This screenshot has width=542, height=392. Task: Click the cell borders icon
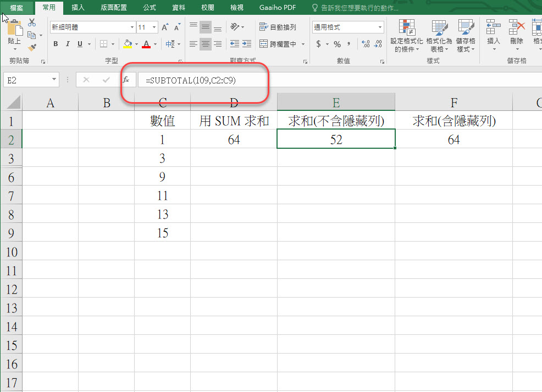pos(103,44)
